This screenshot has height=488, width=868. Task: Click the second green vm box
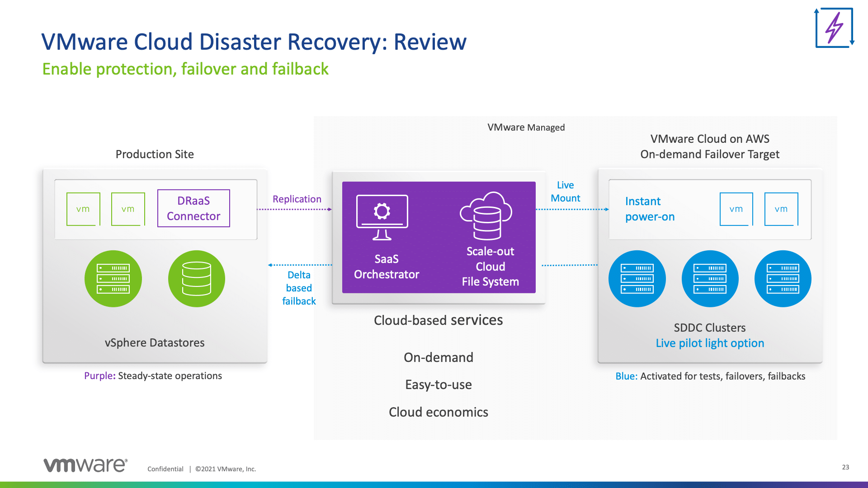click(x=128, y=209)
